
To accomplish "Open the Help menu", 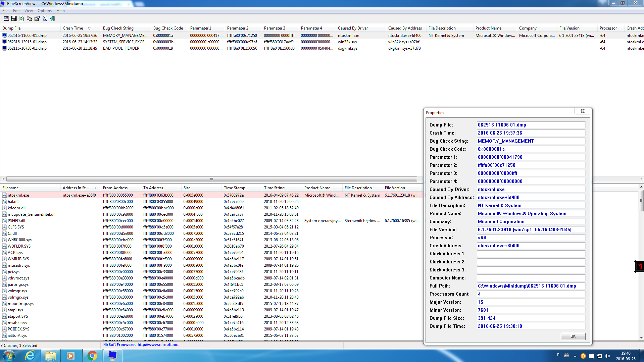I will pyautogui.click(x=60, y=11).
